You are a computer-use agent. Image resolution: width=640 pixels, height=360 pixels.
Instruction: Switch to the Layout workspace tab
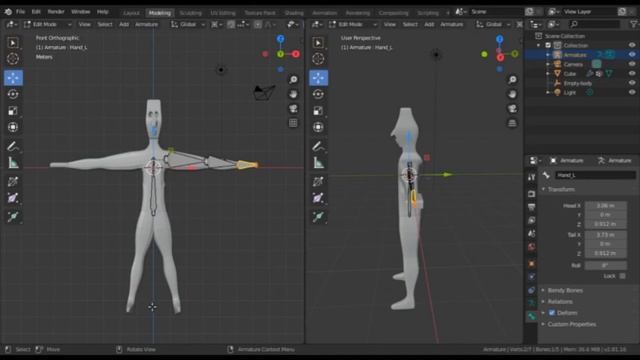coord(131,13)
